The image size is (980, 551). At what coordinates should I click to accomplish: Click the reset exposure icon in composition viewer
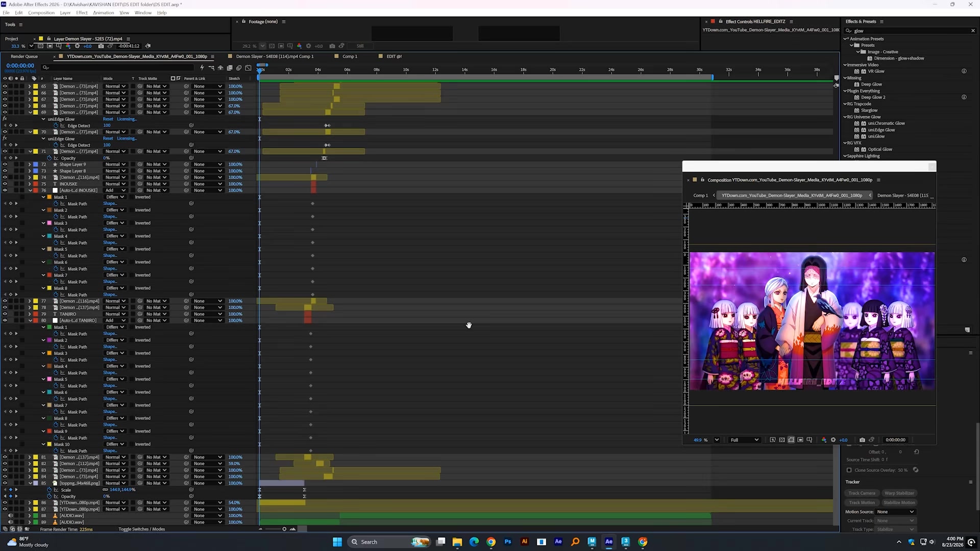833,440
